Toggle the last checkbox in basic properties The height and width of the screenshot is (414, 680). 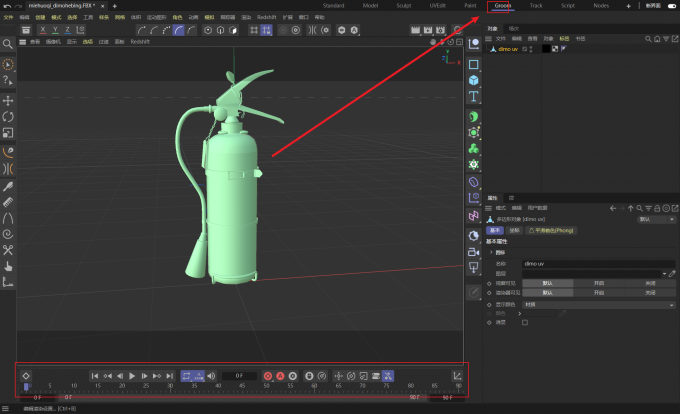(x=525, y=323)
